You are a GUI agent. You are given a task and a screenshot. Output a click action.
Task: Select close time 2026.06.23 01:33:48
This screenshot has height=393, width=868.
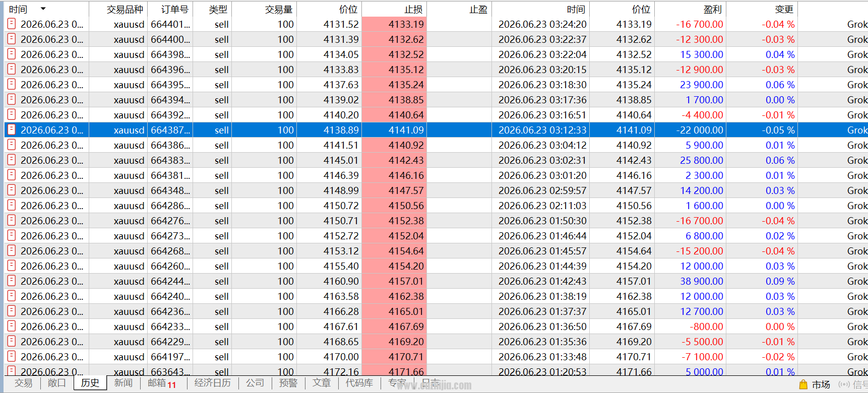point(542,357)
